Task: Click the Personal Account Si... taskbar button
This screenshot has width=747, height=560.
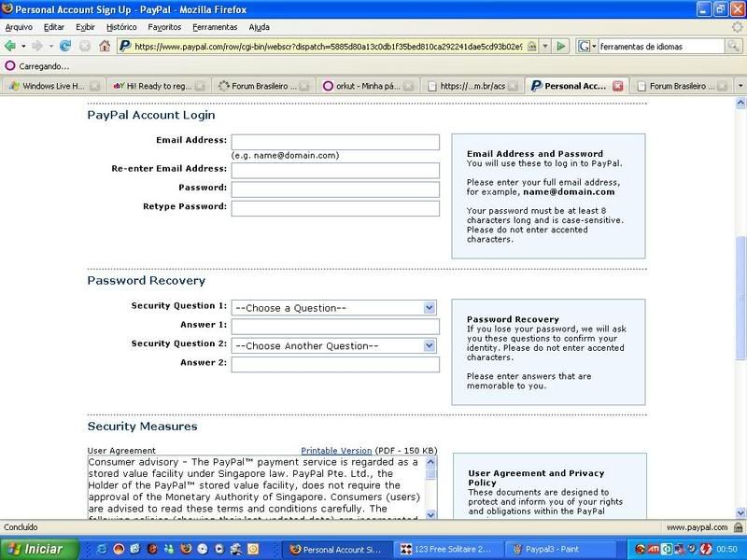Action: tap(337, 549)
